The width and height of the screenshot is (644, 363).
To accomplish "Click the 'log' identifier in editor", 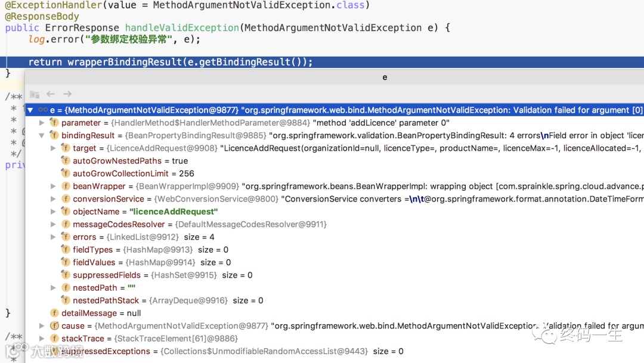I will (x=36, y=39).
